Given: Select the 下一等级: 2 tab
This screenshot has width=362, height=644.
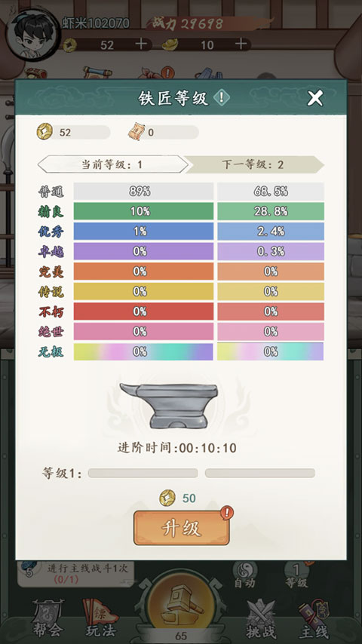Looking at the screenshot, I should 253,164.
